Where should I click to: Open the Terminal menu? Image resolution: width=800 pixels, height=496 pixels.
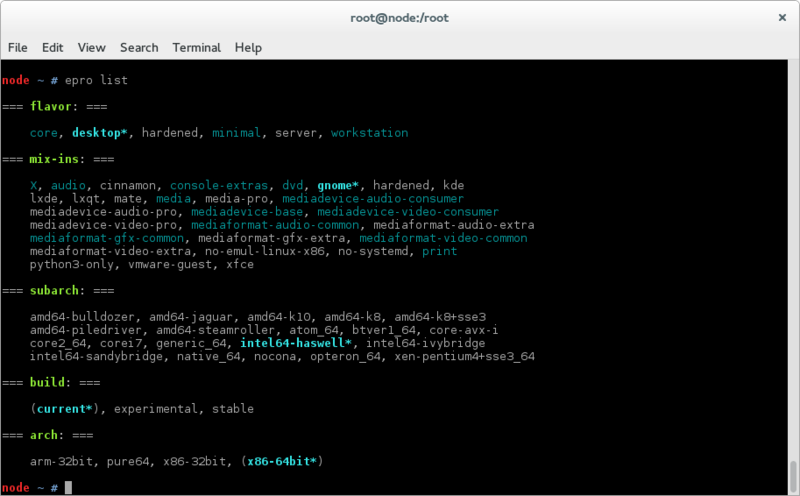[196, 47]
